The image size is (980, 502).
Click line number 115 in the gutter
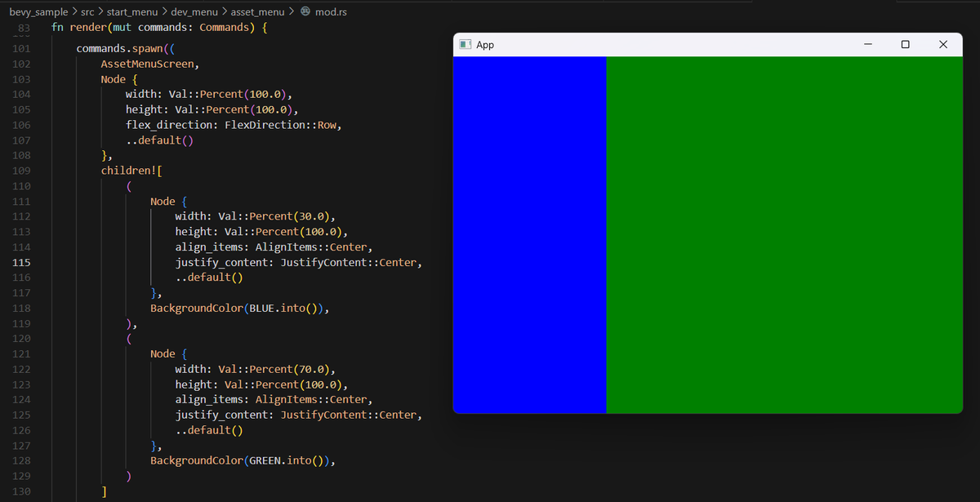[x=22, y=262]
